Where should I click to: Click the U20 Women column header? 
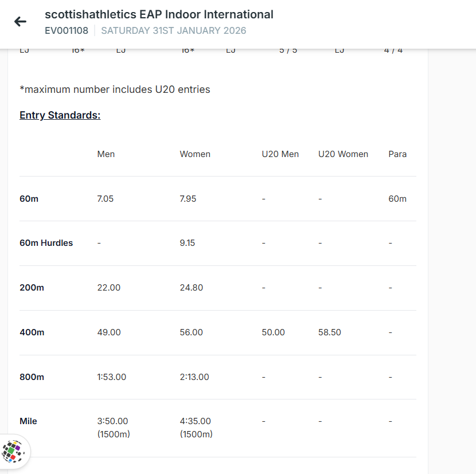[343, 154]
